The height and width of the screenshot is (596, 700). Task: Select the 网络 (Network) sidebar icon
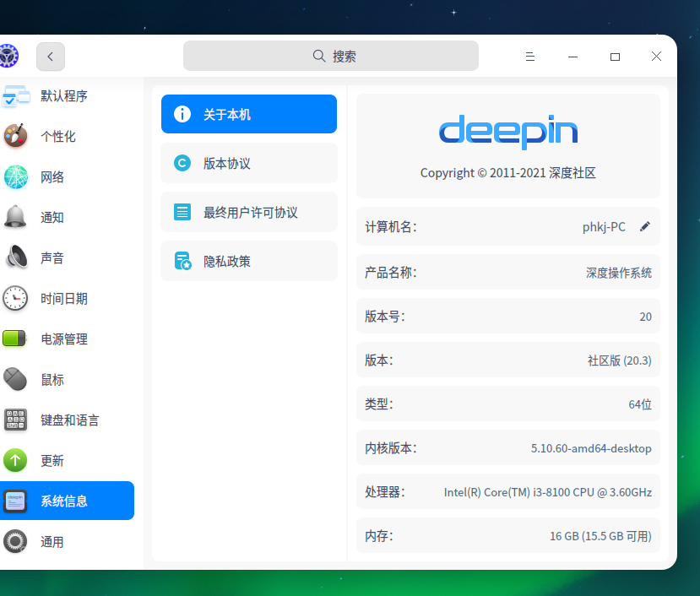click(14, 176)
